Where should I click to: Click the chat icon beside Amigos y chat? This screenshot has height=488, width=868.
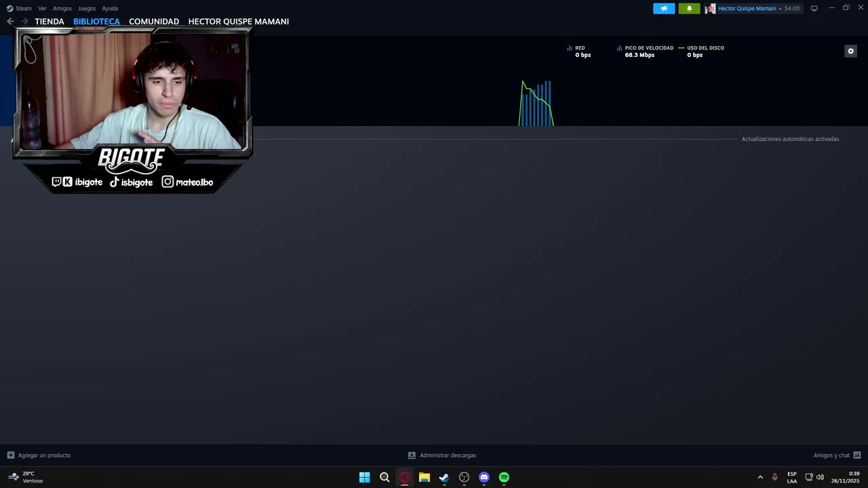click(x=857, y=455)
